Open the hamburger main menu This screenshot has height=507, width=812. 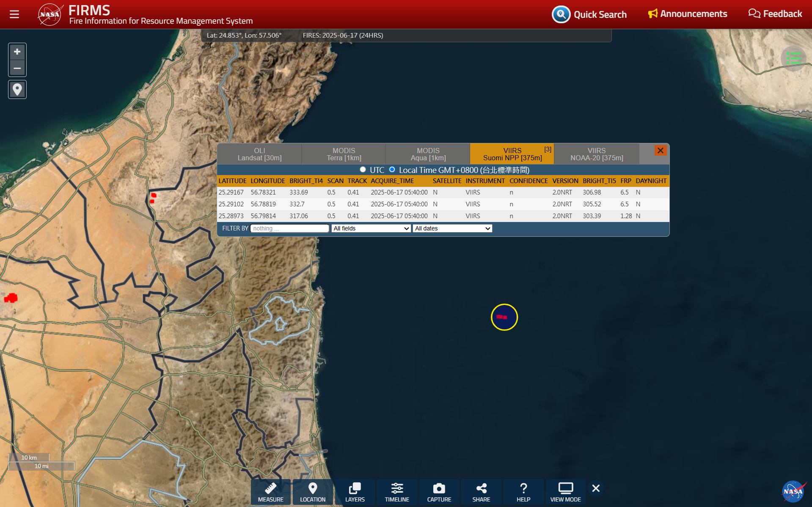point(14,14)
